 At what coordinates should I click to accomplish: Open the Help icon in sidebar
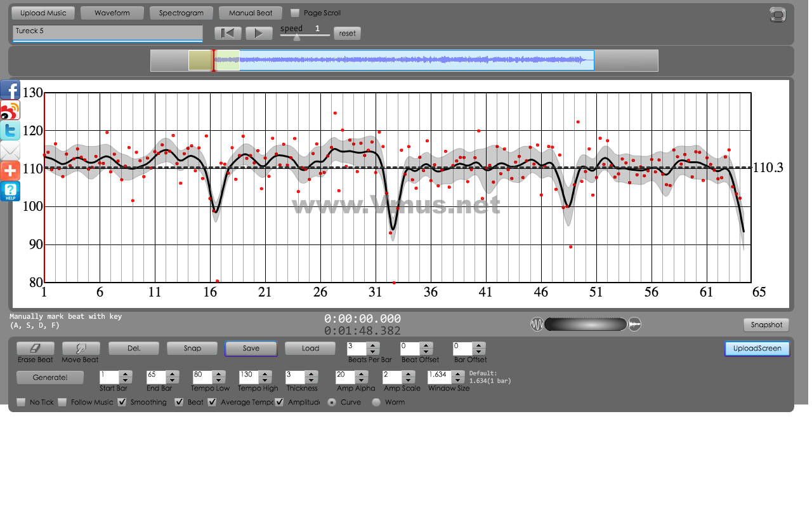tap(10, 192)
